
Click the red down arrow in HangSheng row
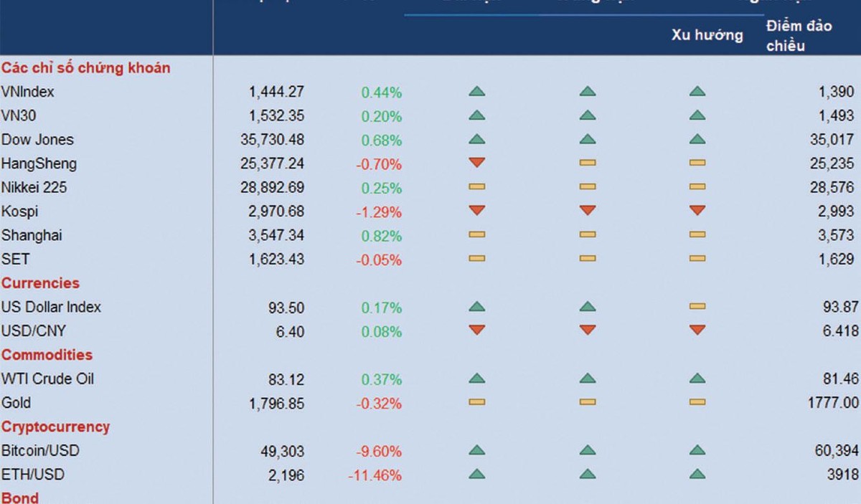tap(476, 163)
